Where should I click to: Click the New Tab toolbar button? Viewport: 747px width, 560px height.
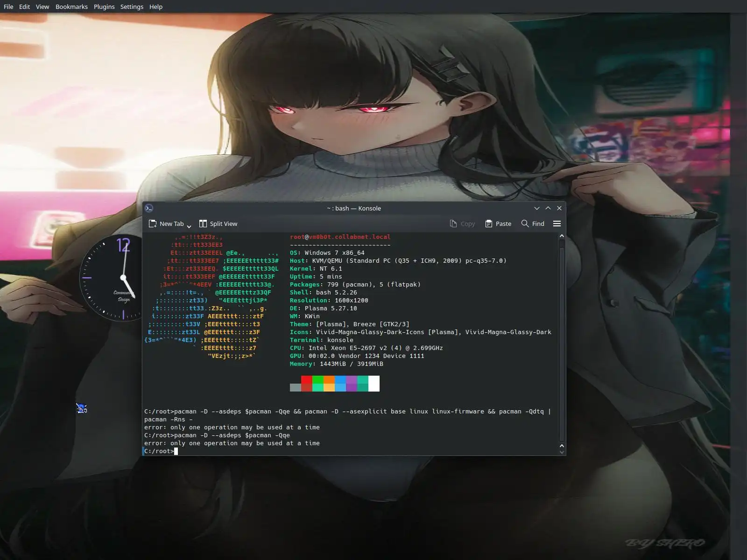click(x=166, y=224)
